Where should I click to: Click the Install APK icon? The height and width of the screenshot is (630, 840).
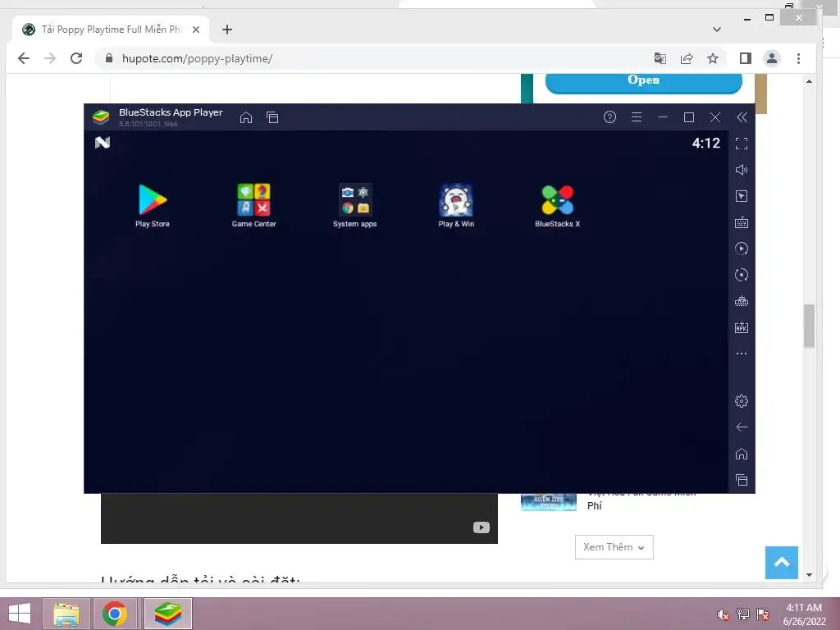tap(742, 327)
